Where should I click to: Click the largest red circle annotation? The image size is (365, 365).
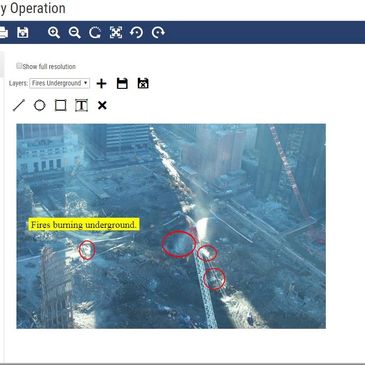coord(179,244)
